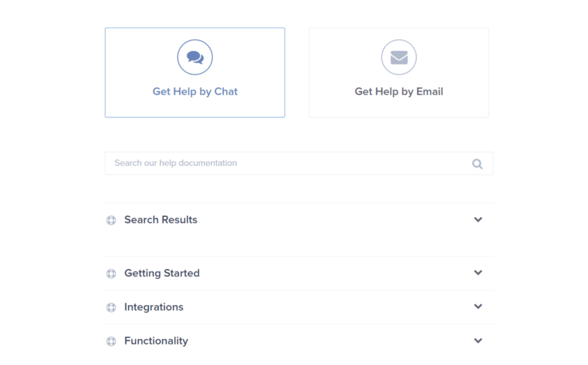Click lifebuoy icon beside Getting Started
The height and width of the screenshot is (365, 588).
tap(111, 274)
